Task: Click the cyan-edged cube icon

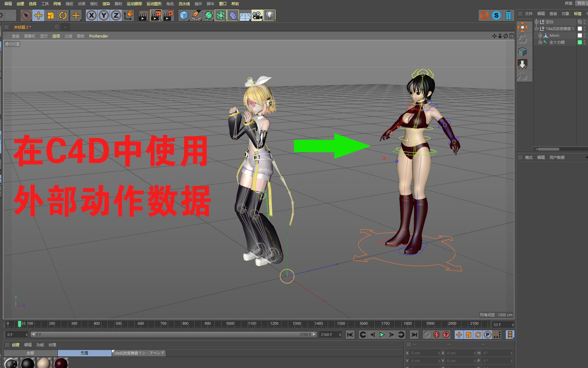Action: click(x=523, y=52)
